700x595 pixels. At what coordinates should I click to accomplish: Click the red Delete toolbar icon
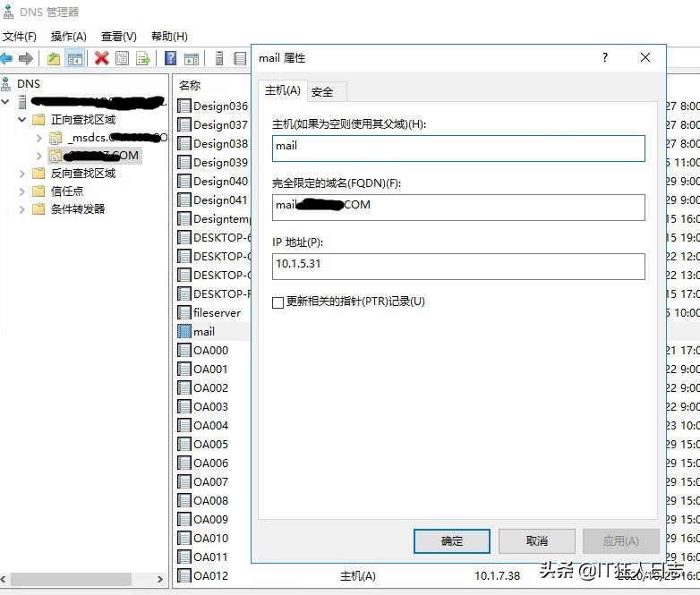[x=102, y=58]
